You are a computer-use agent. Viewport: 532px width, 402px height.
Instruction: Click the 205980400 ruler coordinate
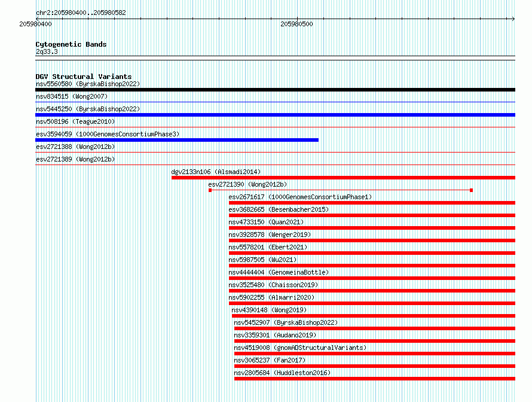point(35,24)
